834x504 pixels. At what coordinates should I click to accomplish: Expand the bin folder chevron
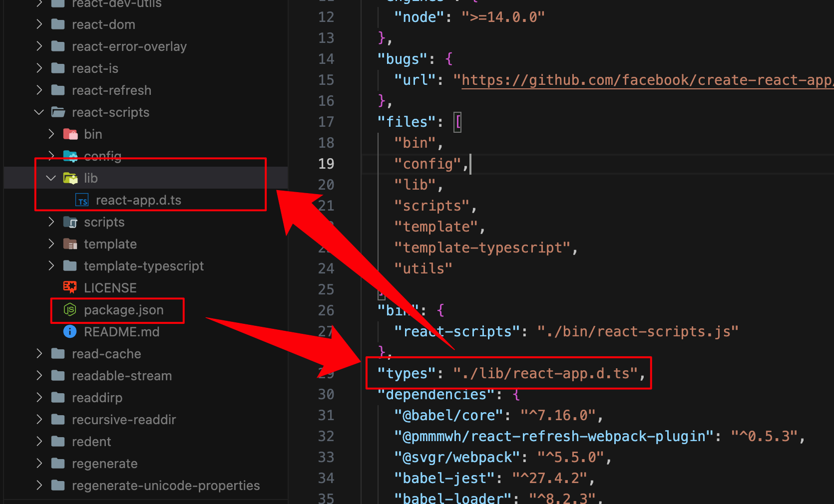coord(51,134)
